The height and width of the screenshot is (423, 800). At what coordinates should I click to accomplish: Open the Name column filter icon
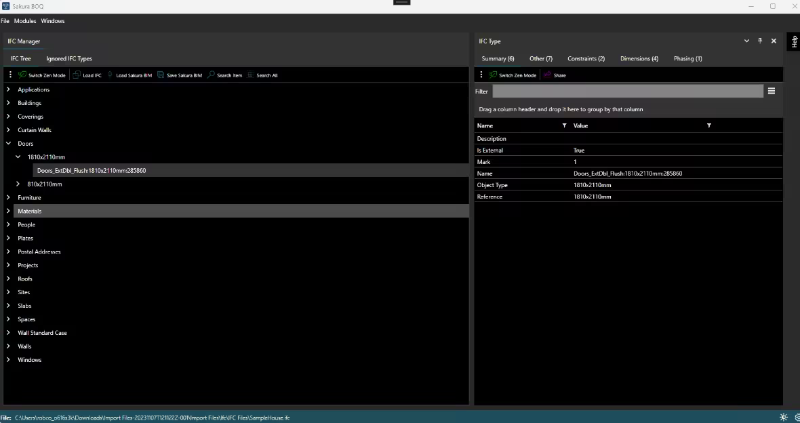[x=565, y=125]
